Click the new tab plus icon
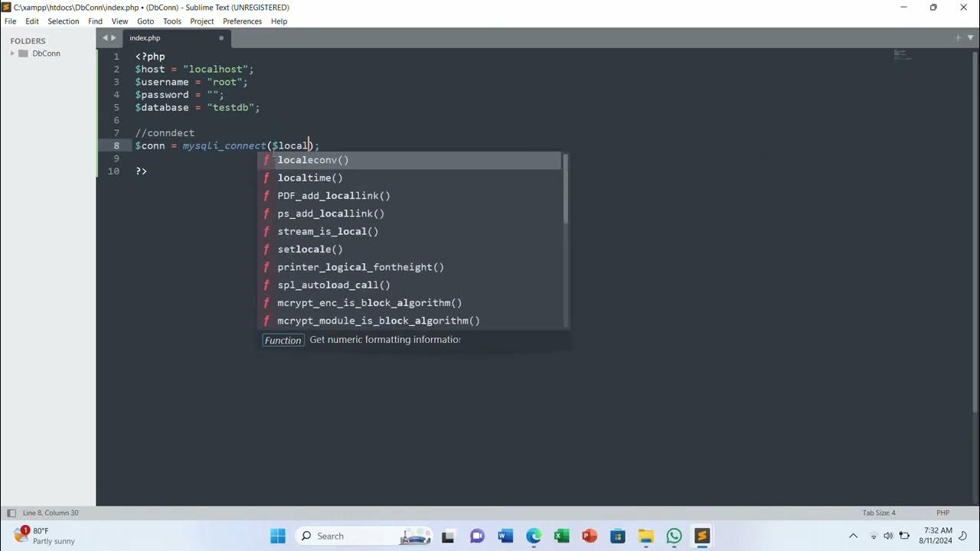This screenshot has height=551, width=980. pyautogui.click(x=958, y=37)
